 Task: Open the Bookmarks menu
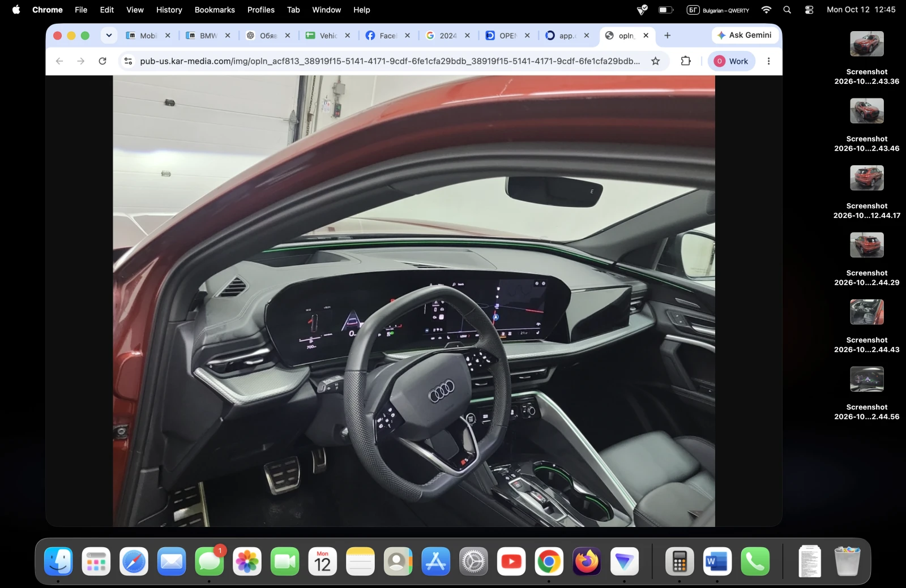(215, 10)
